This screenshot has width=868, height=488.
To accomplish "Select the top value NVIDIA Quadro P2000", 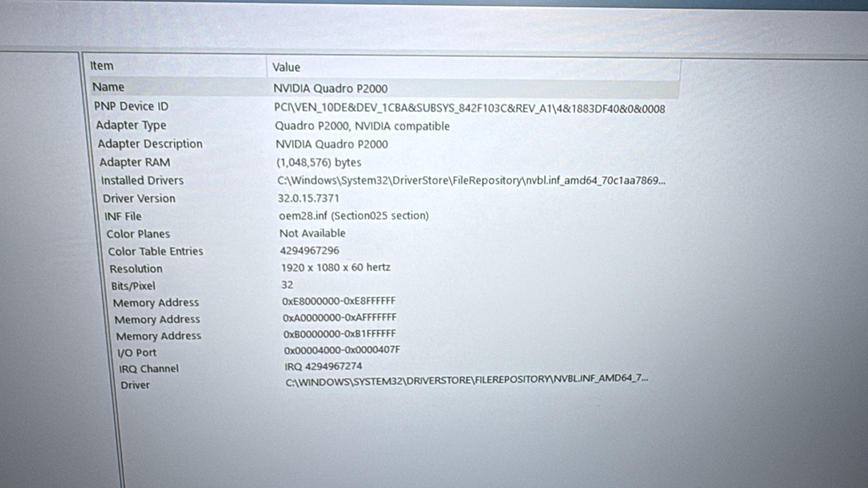I will coord(330,88).
